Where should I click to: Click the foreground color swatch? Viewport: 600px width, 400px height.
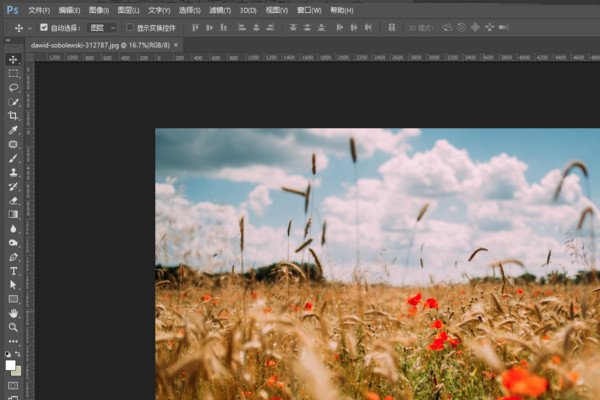click(x=11, y=365)
